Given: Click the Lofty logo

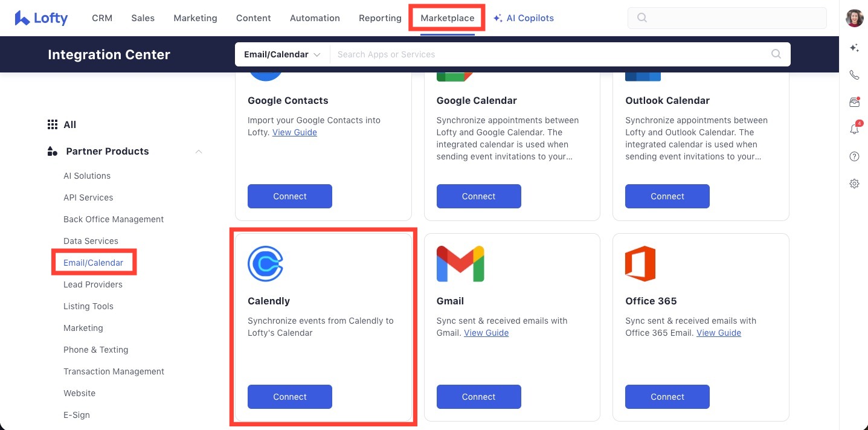Looking at the screenshot, I should [x=41, y=18].
